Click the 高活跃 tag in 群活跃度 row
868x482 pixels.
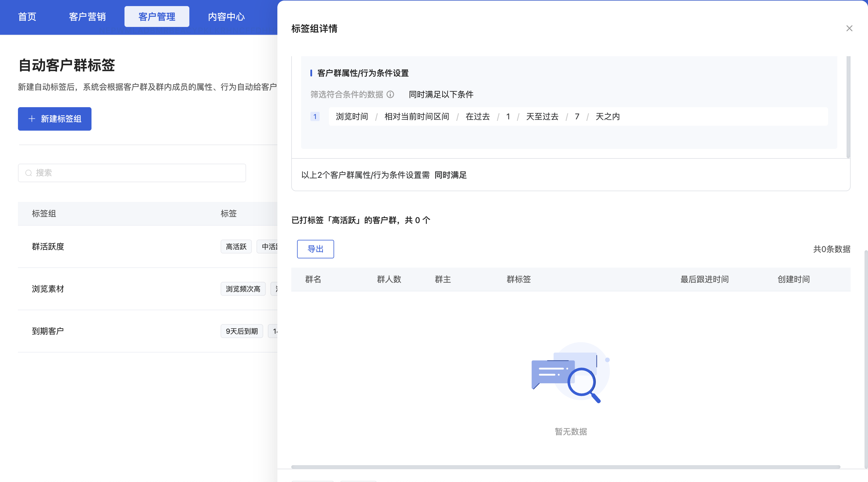tap(236, 247)
